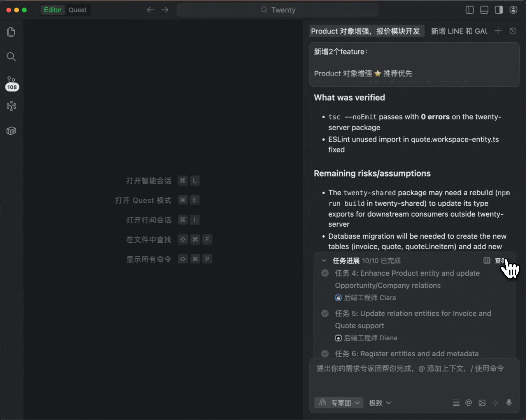Image resolution: width=526 pixels, height=420 pixels.
Task: Click the 后端工程师 Clara label
Action: (x=370, y=297)
